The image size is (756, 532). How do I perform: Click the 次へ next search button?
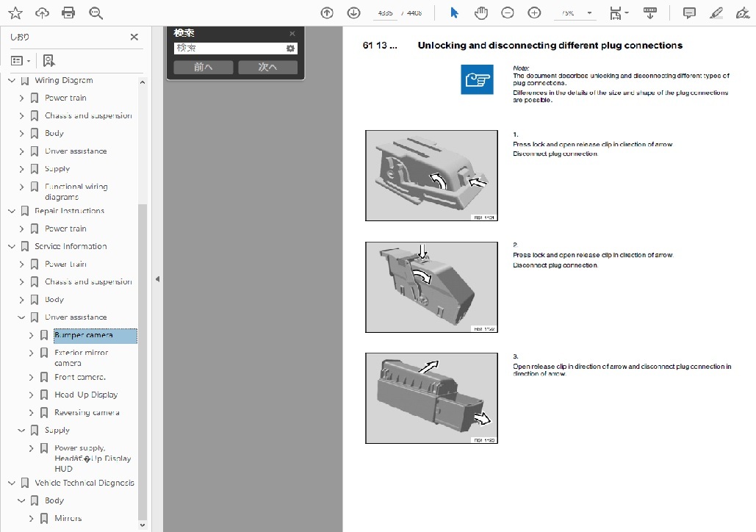267,67
